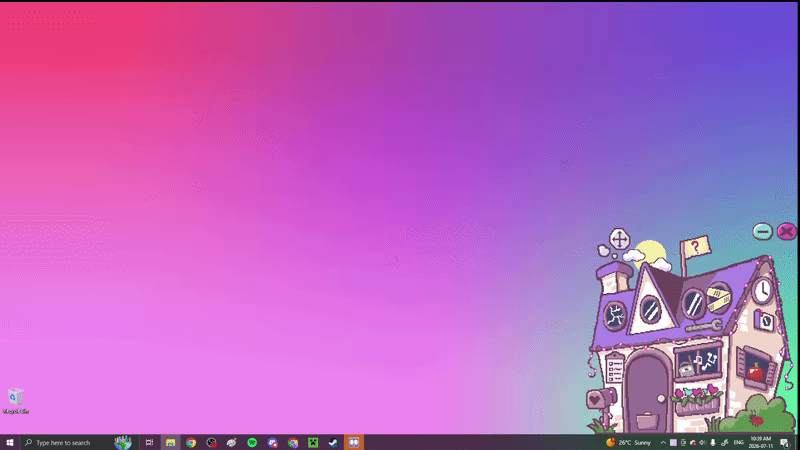Click the red apple in the side window
The width and height of the screenshot is (800, 450).
[x=756, y=371]
